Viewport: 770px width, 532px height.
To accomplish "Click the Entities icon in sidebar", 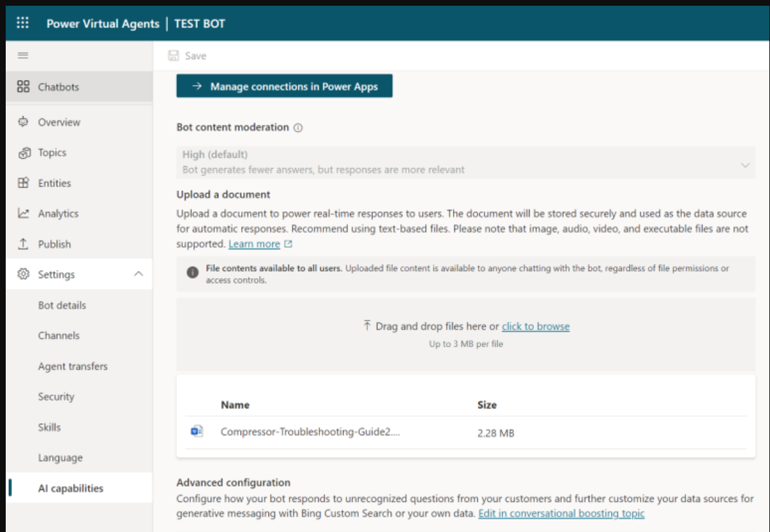I will pos(24,183).
